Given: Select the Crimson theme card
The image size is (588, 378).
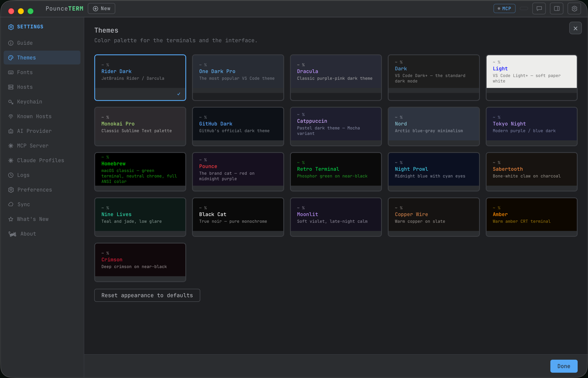Looking at the screenshot, I should (x=140, y=262).
